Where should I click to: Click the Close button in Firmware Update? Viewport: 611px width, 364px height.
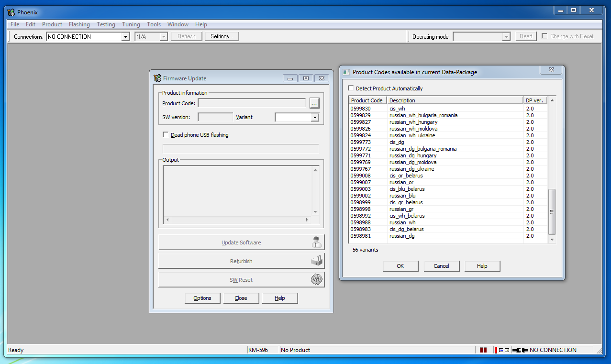pyautogui.click(x=241, y=298)
